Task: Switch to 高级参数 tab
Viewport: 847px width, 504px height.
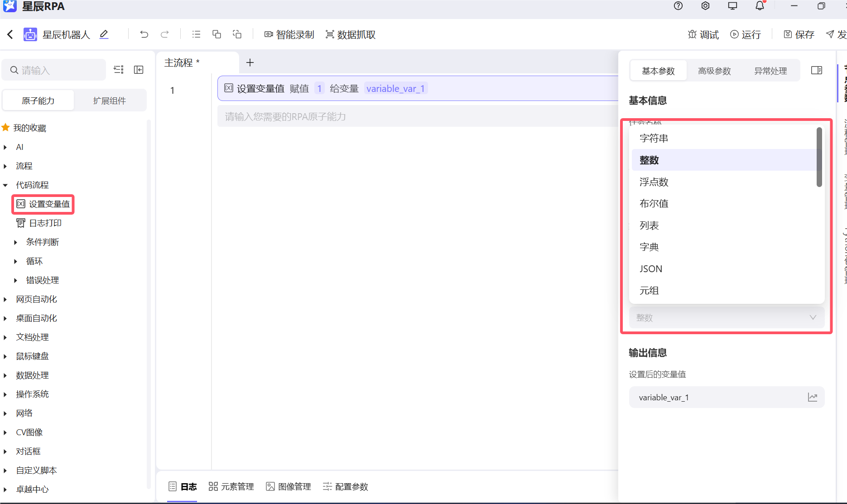Action: 714,71
